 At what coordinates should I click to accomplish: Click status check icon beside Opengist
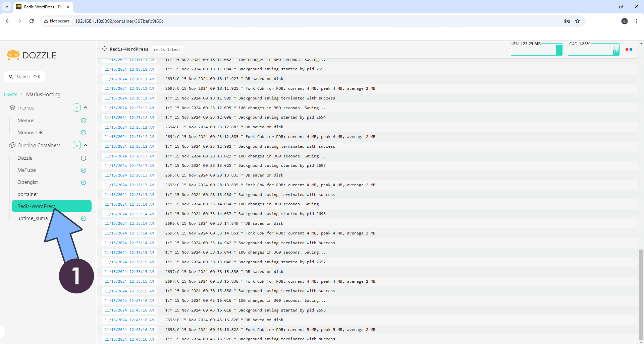tap(84, 182)
